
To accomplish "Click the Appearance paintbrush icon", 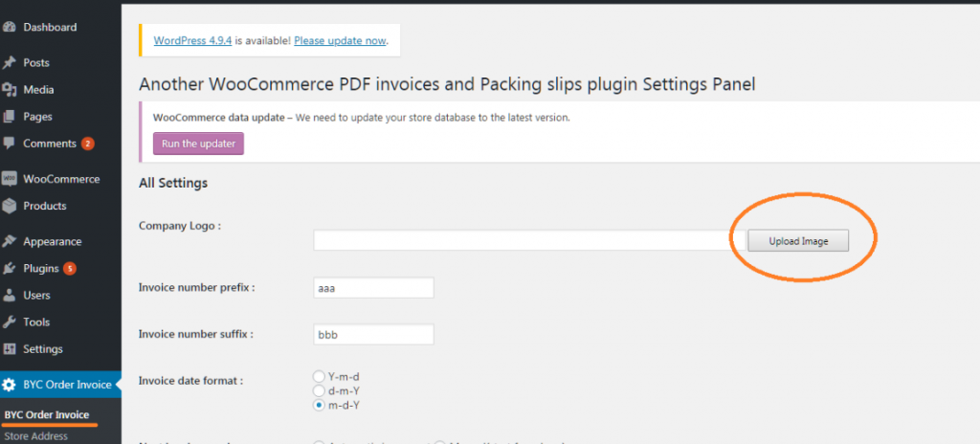I will (9, 242).
